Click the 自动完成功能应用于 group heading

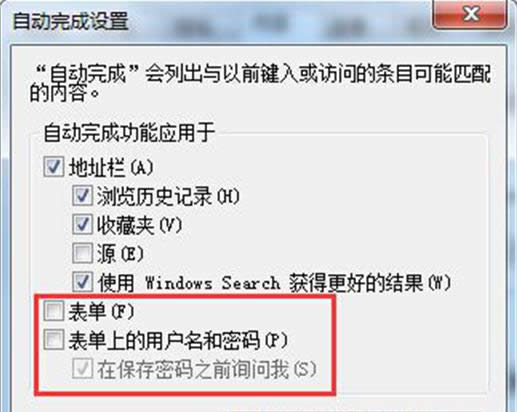[x=129, y=133]
